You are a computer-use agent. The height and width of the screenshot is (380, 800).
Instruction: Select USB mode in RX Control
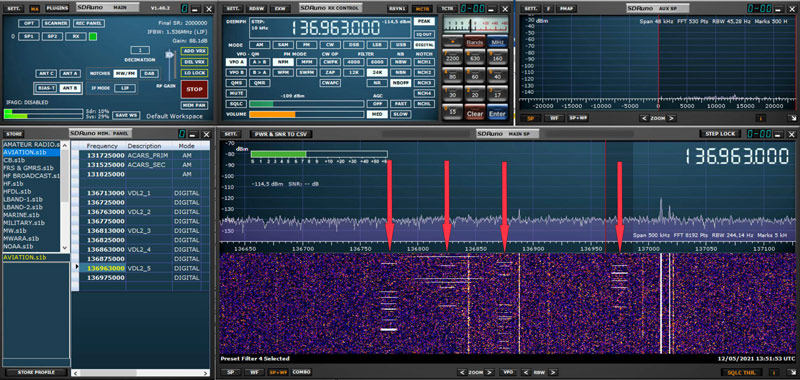click(401, 45)
